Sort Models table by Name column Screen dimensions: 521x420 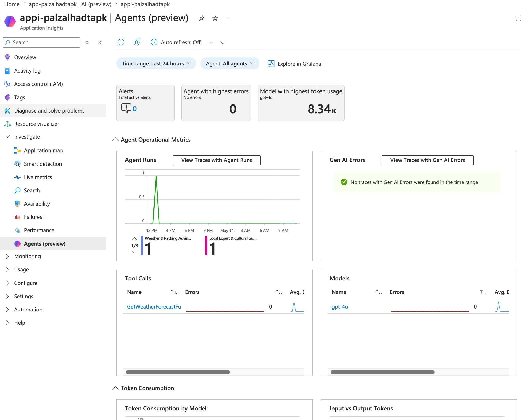coord(379,292)
